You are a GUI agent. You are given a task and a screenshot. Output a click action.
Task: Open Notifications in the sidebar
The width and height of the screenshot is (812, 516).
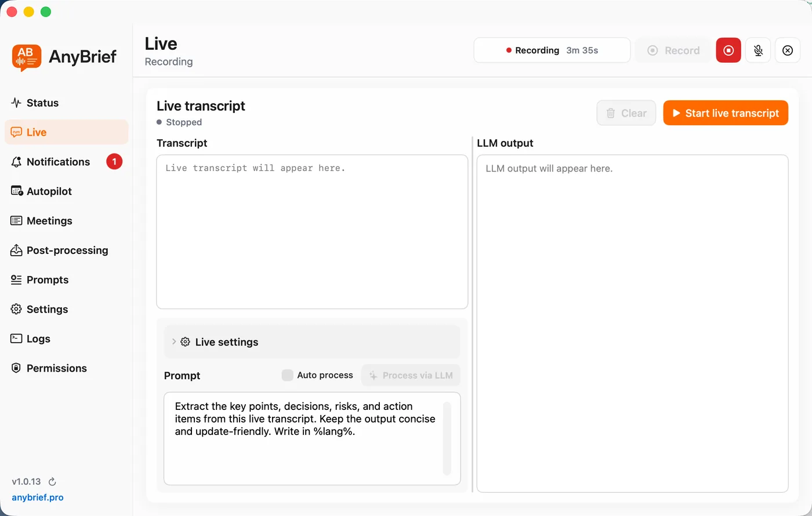tap(66, 162)
